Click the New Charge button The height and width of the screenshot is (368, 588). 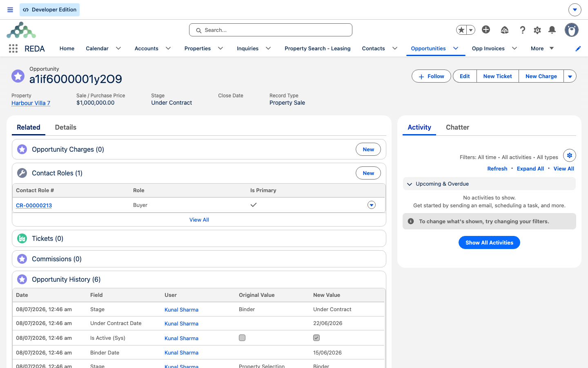click(541, 76)
